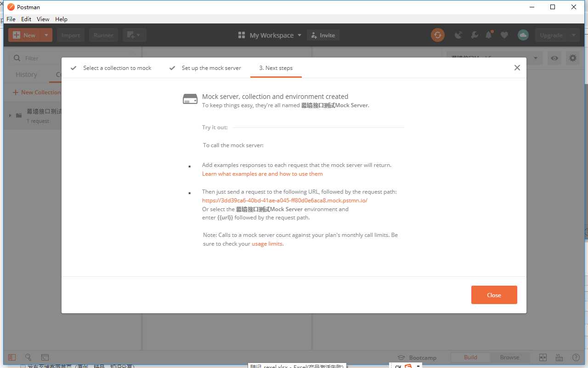Open the Runner

coord(103,35)
